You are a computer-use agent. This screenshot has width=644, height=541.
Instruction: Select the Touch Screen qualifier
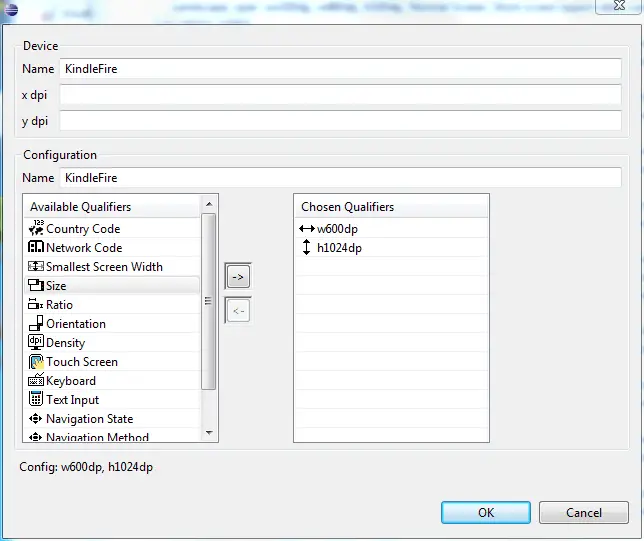[x=112, y=361]
